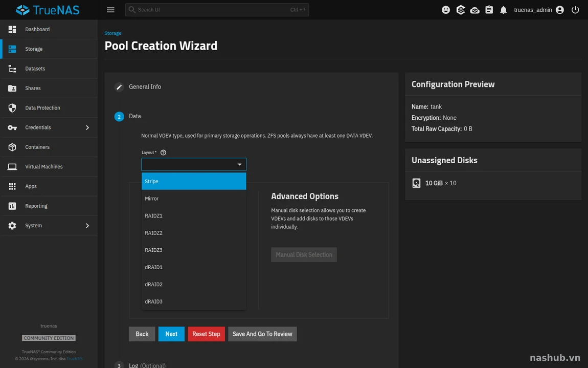Click Save And Go To Review

tap(262, 334)
